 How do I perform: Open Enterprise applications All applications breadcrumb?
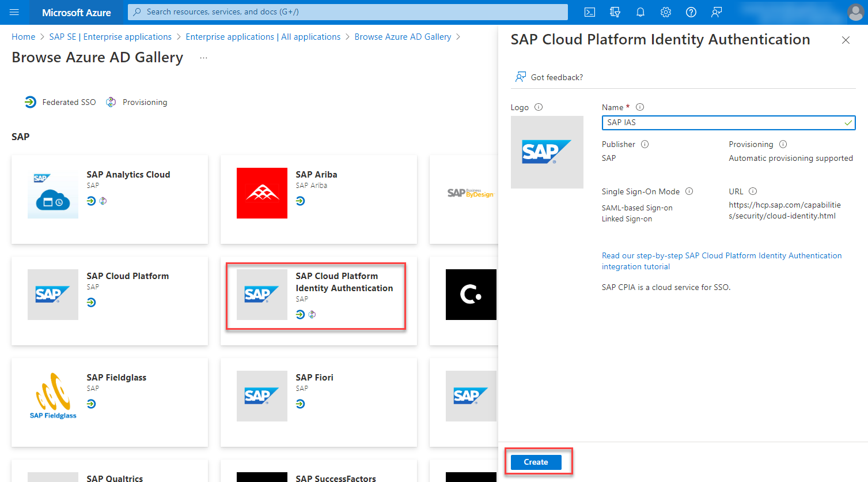[x=263, y=37]
